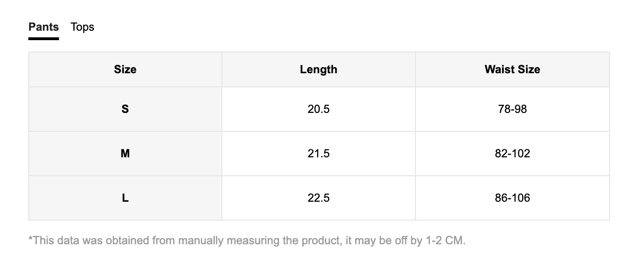
Task: Click the Waist Size column header
Action: click(512, 69)
